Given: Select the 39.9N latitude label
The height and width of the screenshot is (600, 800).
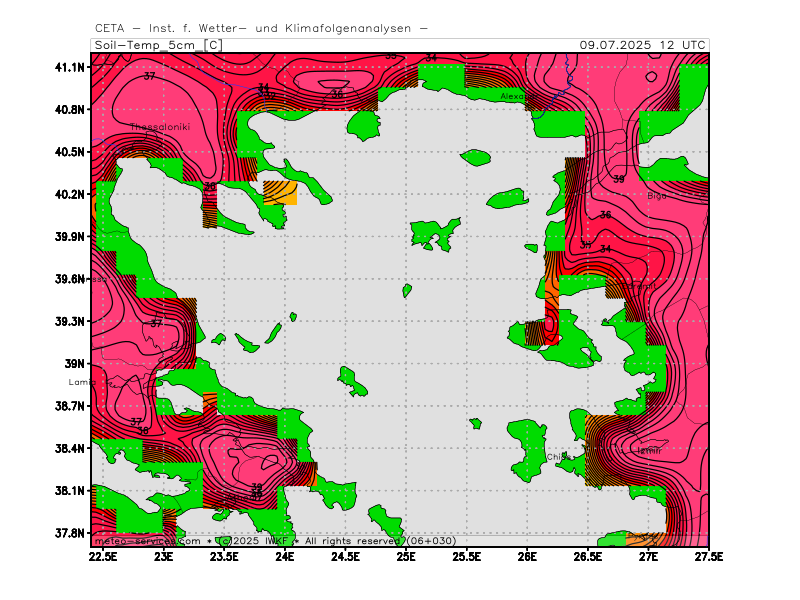Looking at the screenshot, I should point(70,237).
